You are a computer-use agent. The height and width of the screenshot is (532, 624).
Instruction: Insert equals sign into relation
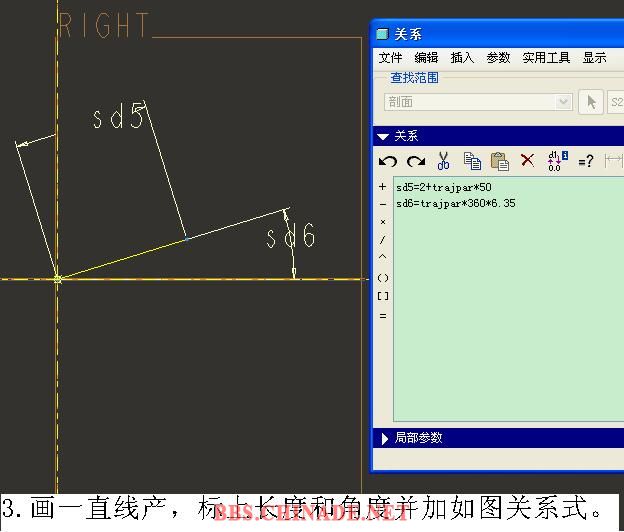(383, 316)
